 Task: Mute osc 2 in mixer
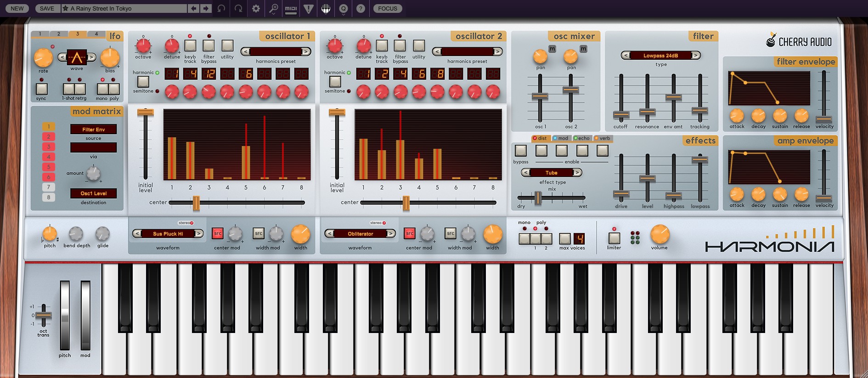tap(583, 49)
